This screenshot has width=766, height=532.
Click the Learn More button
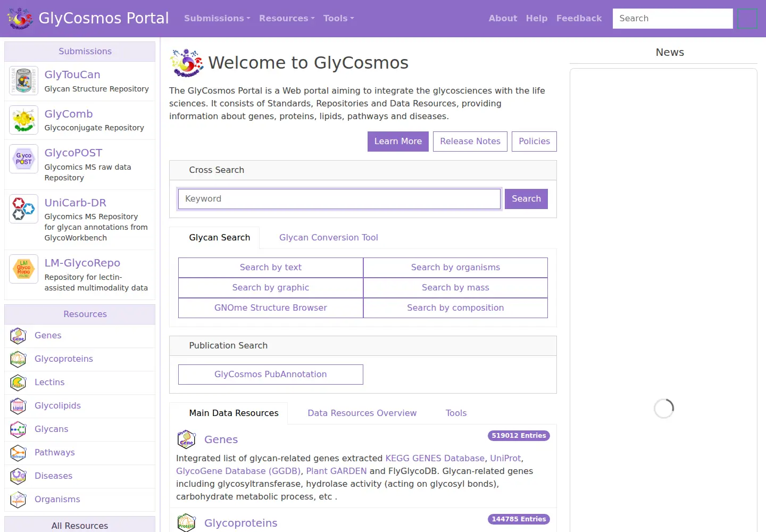[398, 142]
